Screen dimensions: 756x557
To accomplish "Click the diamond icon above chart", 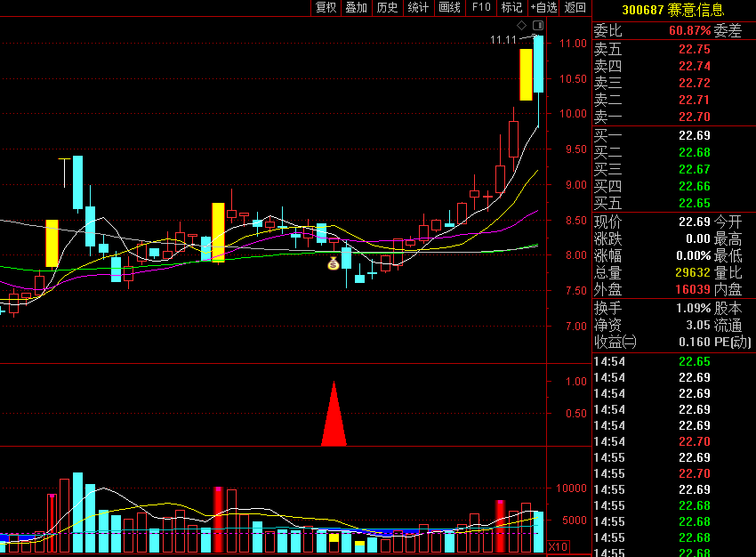I will pyautogui.click(x=522, y=25).
